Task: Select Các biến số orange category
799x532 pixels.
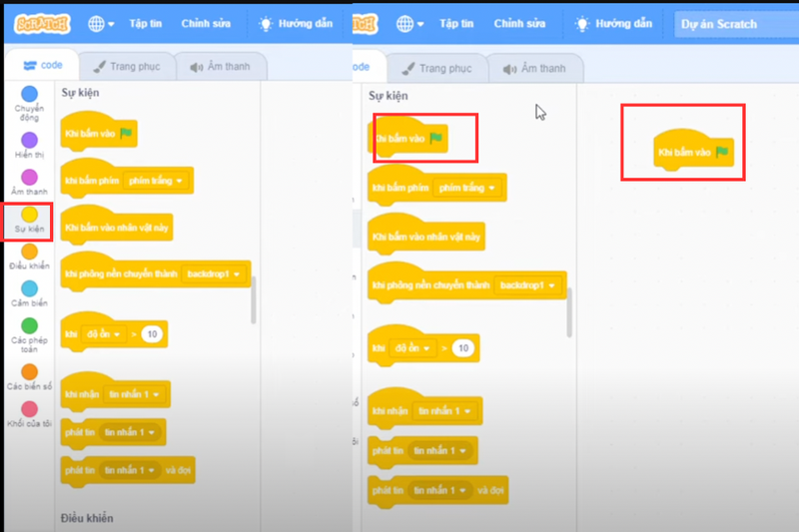Action: tap(29, 376)
